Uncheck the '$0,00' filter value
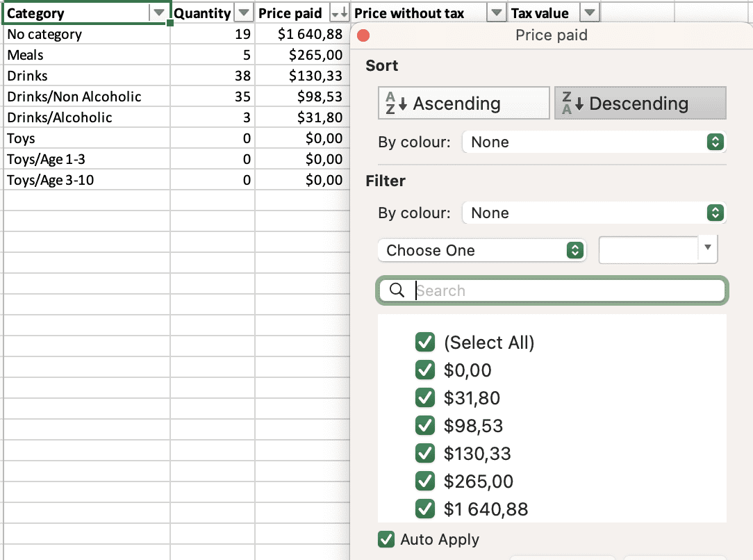 tap(425, 370)
